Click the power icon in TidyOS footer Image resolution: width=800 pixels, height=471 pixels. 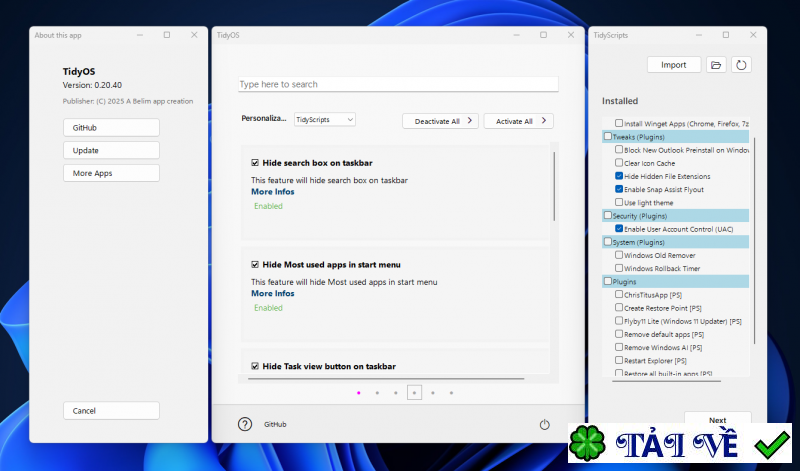coord(544,425)
